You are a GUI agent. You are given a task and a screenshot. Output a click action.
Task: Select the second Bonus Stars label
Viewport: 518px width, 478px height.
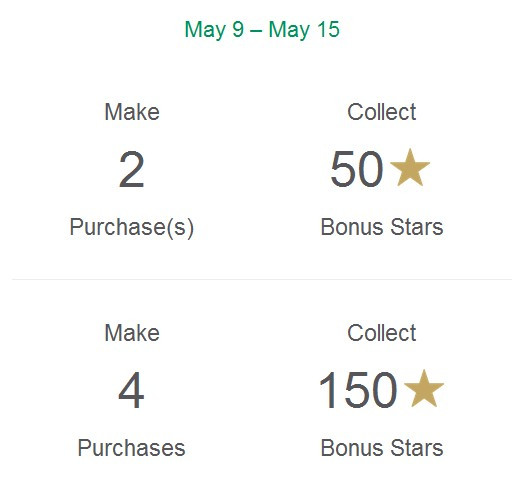382,448
